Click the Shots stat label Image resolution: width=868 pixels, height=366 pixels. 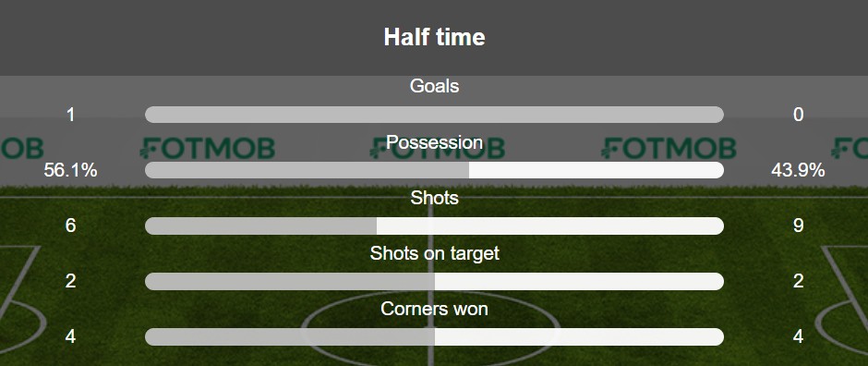click(x=434, y=198)
